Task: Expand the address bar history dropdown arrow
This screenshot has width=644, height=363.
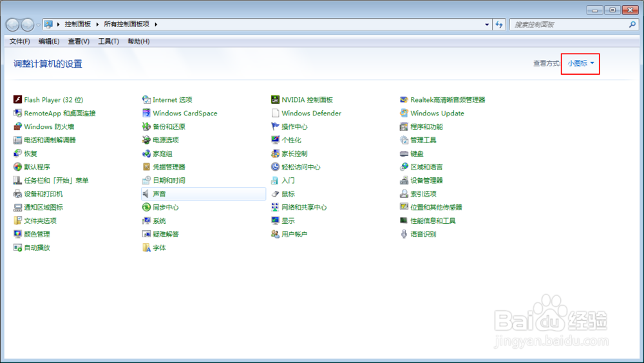Action: (x=487, y=25)
